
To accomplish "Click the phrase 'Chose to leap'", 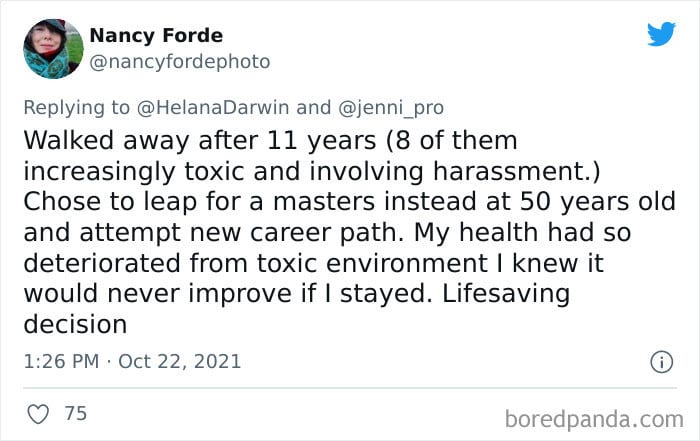I will pyautogui.click(x=110, y=202).
